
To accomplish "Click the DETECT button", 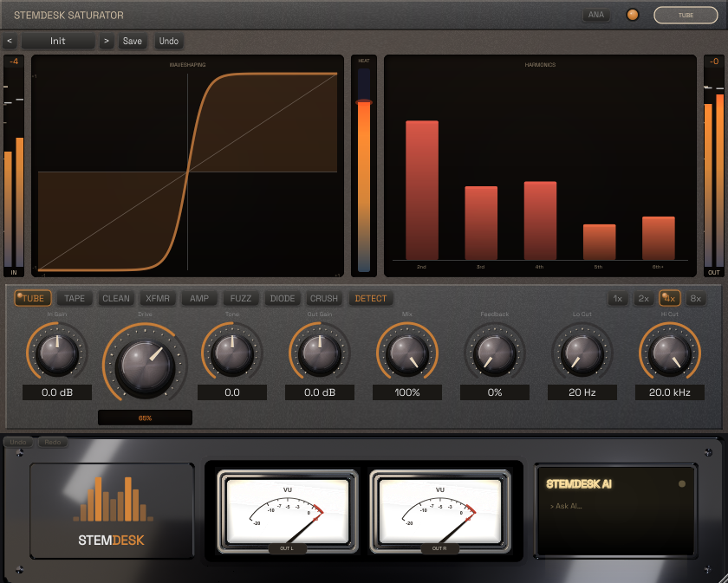I will coord(371,298).
